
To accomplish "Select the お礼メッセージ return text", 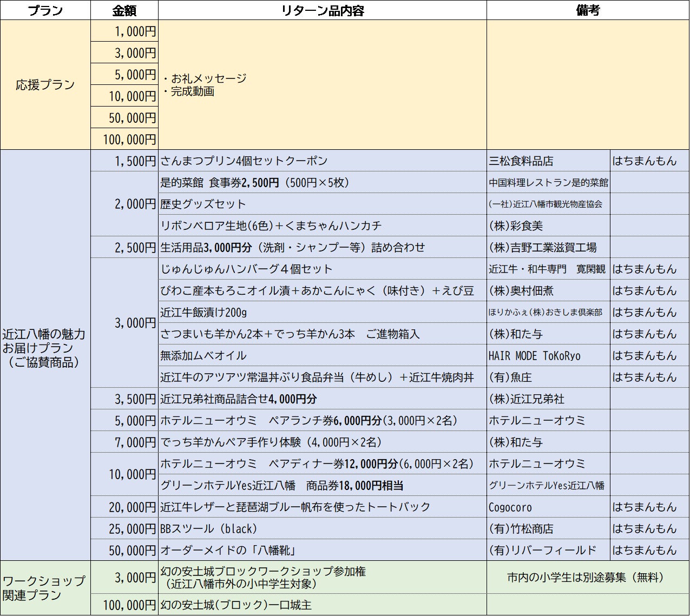I will [x=208, y=78].
